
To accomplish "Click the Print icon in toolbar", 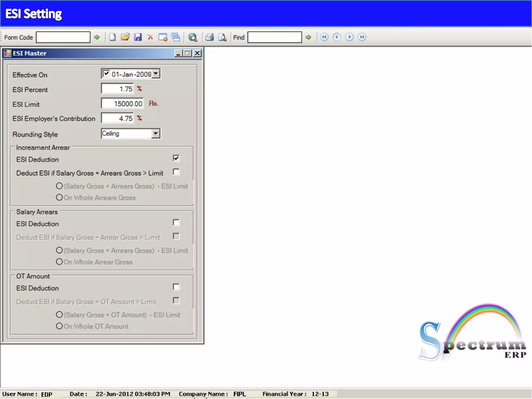I will pos(210,37).
